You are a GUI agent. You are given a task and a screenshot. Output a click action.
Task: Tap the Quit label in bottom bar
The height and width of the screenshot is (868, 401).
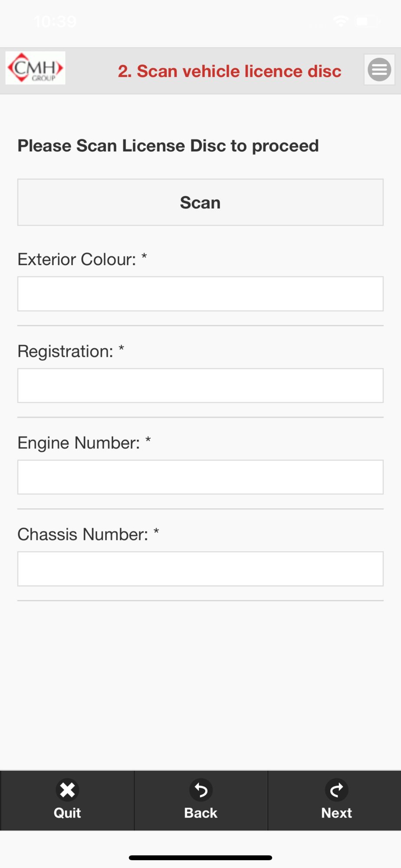point(67,813)
